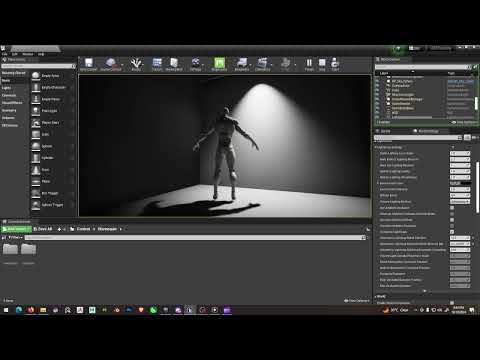Screen dimensions: 480x360
Task: Open the Help menu
Action: click(41, 54)
